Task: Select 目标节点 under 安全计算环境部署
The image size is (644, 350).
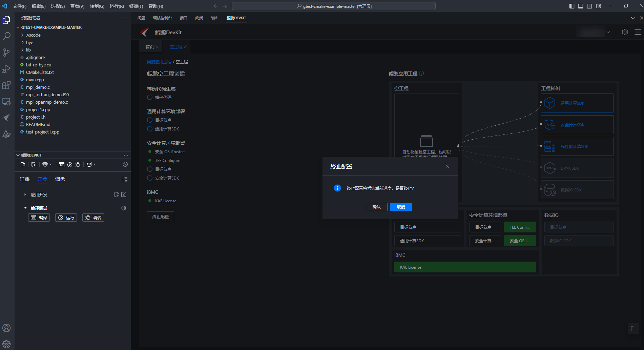Action: pyautogui.click(x=150, y=169)
